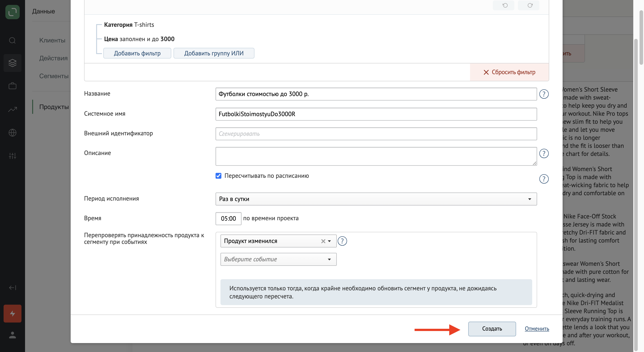The width and height of the screenshot is (644, 352).
Task: Go to Продукты menu item
Action: [x=54, y=107]
